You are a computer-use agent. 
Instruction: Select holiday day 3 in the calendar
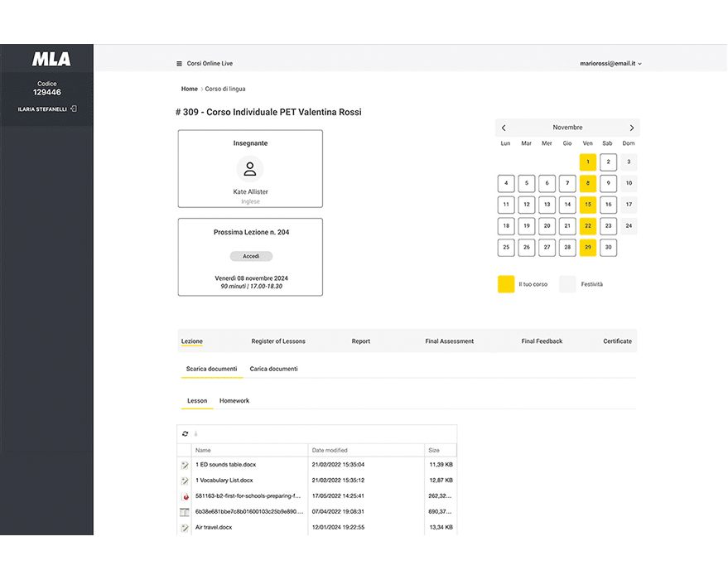[629, 162]
